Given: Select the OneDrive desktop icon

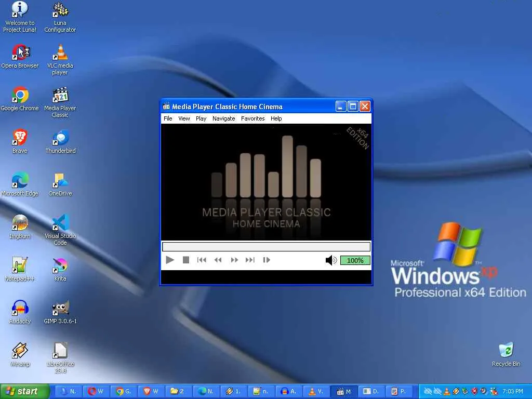Looking at the screenshot, I should tap(60, 184).
